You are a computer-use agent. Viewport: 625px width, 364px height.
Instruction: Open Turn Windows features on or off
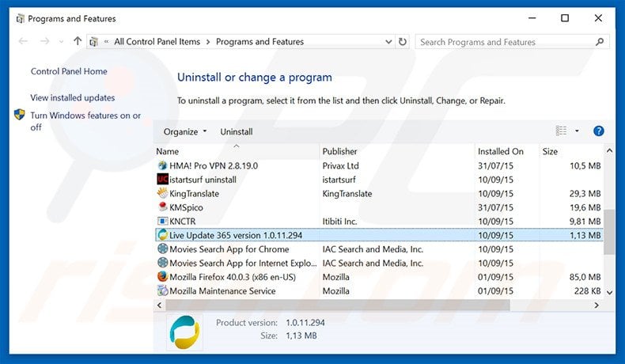coord(85,121)
